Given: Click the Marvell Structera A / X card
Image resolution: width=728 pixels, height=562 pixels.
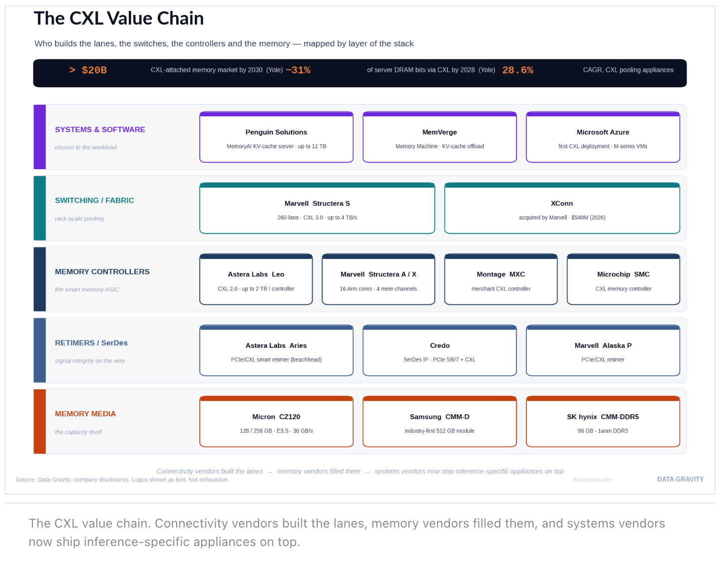Looking at the screenshot, I should click(x=378, y=280).
